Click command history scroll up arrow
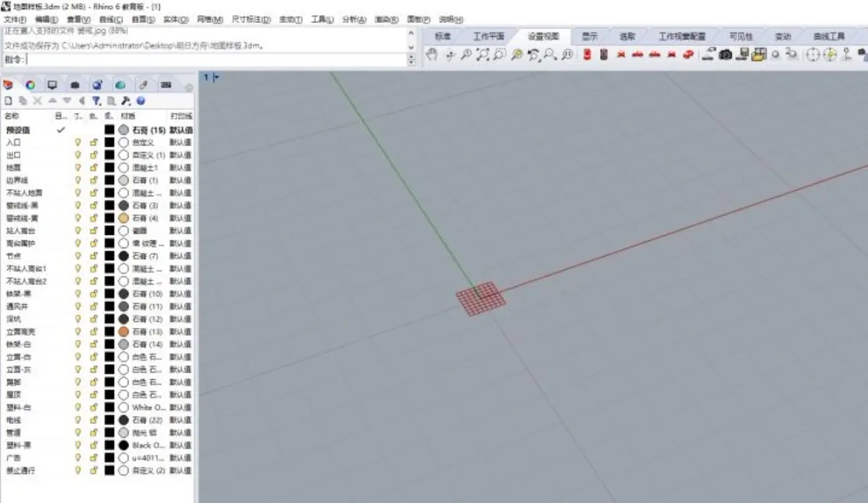This screenshot has height=503, width=868. [412, 33]
